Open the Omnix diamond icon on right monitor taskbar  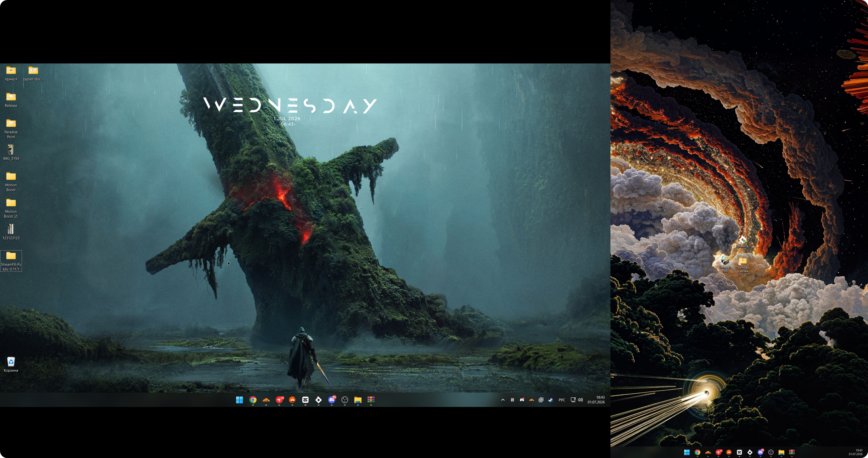(750, 452)
